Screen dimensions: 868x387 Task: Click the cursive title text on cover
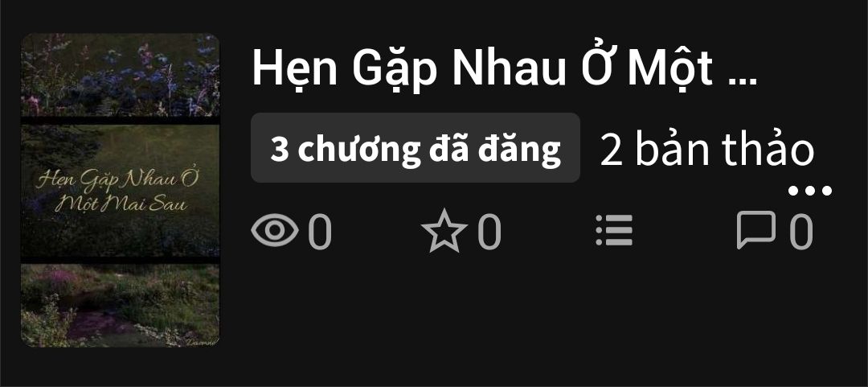click(x=117, y=191)
